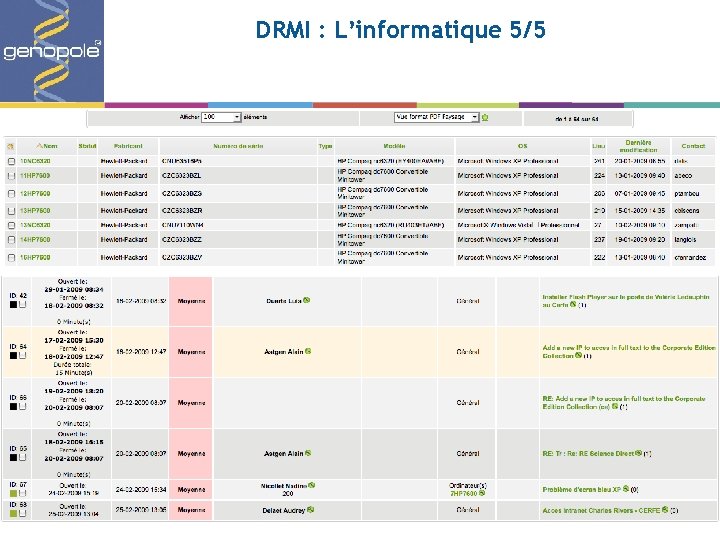
Task: Click the black status square under ID 42
Action: (x=13, y=304)
